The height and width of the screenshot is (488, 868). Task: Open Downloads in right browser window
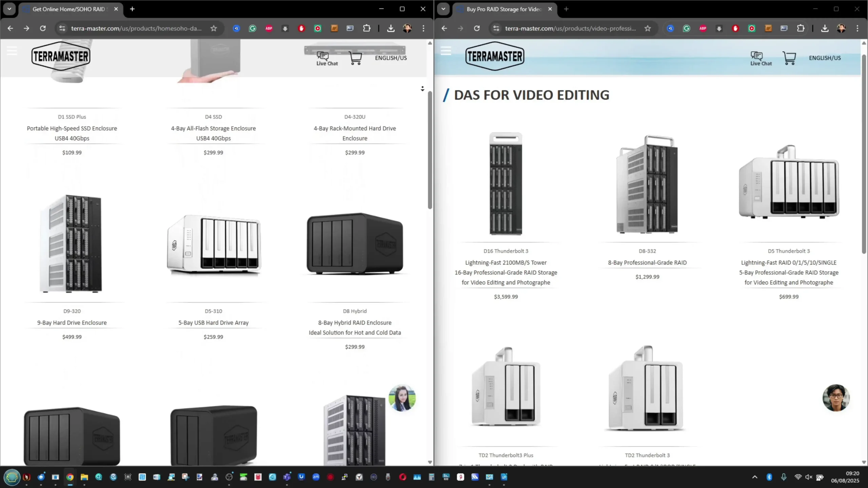point(825,28)
